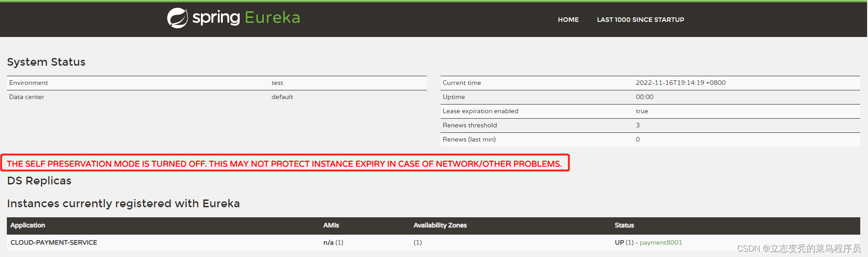Select the renews last min value 0
This screenshot has height=257, width=868.
coord(637,139)
